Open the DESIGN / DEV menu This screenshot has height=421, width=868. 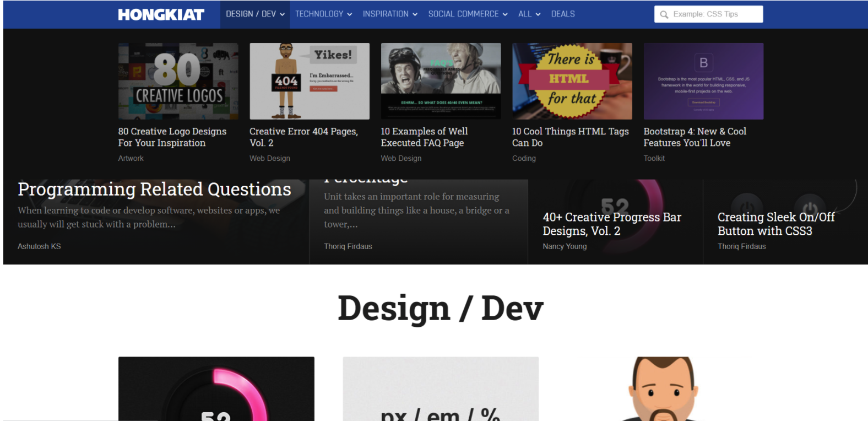coord(255,14)
